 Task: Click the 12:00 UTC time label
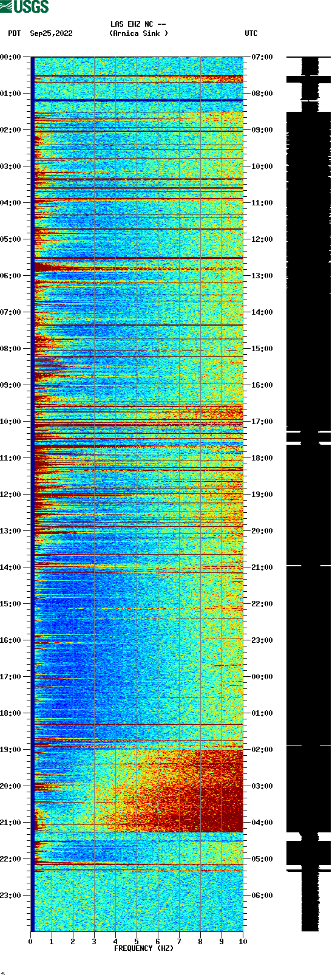point(262,239)
